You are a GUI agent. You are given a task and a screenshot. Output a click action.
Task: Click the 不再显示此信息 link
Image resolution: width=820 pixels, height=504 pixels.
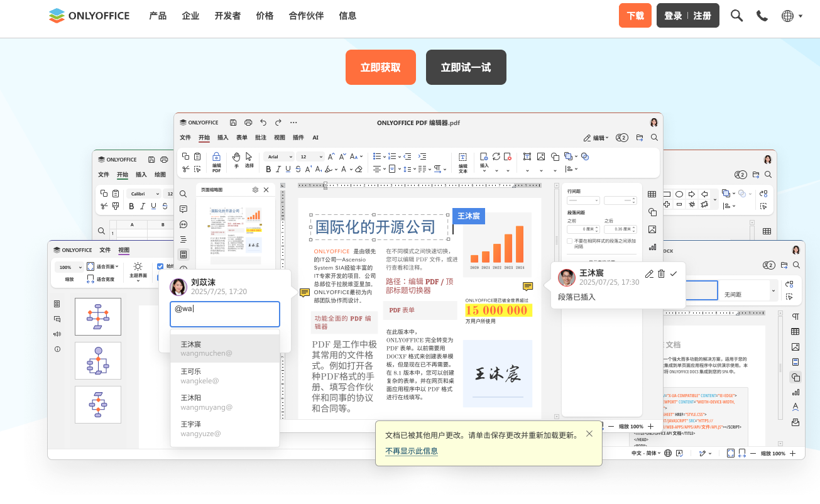point(412,451)
